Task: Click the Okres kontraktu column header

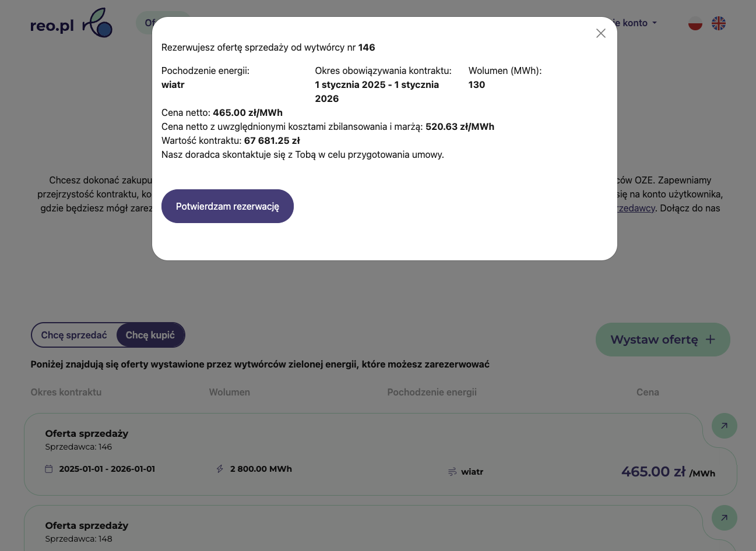Action: [x=66, y=392]
